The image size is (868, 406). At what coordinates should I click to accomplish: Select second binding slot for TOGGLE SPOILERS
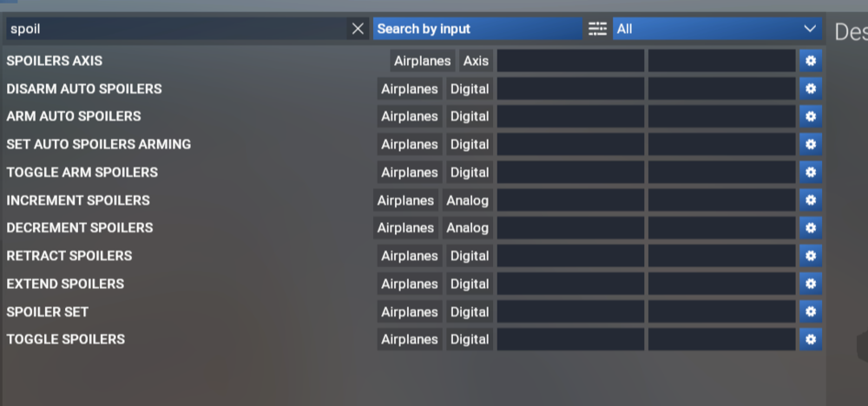click(721, 339)
